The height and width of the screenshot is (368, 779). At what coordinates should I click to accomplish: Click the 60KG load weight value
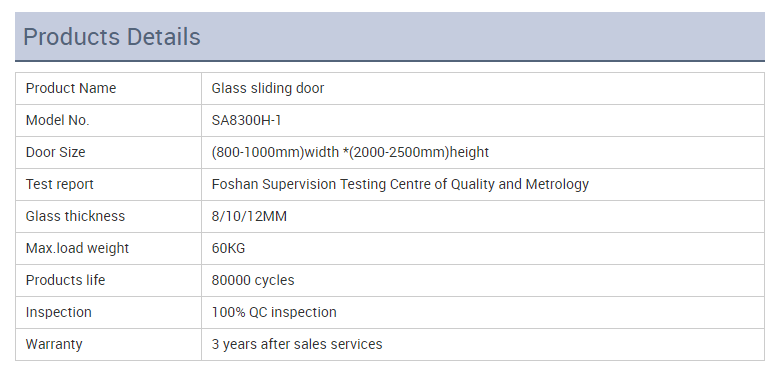click(229, 248)
